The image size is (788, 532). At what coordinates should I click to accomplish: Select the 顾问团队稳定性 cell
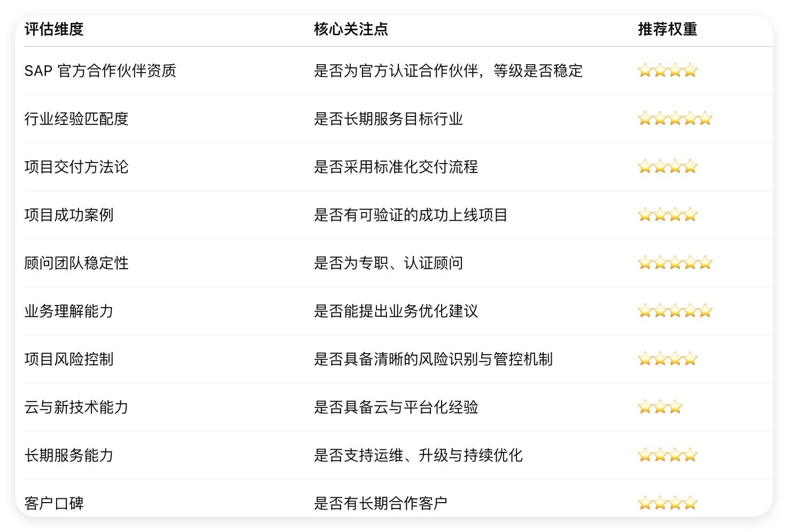pyautogui.click(x=76, y=263)
